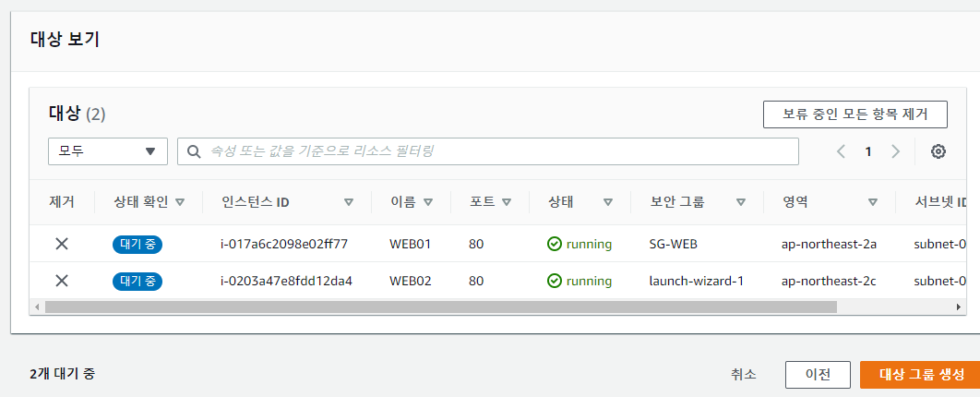Go to next page chevron
Viewport: 980px width, 397px height.
tap(895, 151)
